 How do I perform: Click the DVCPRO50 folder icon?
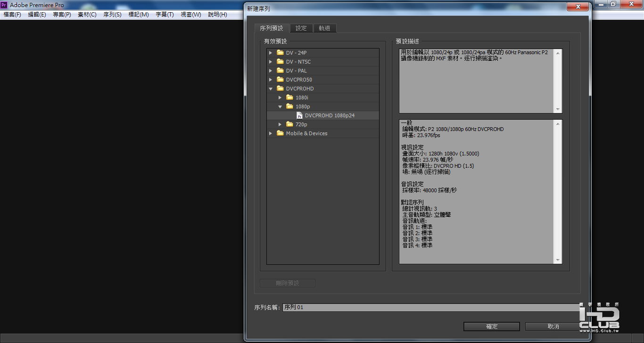[x=280, y=80]
